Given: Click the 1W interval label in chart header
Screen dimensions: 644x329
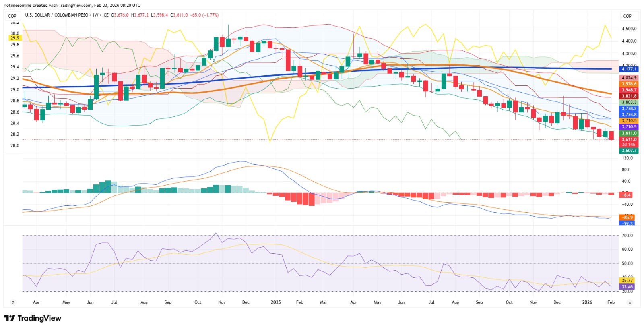Looking at the screenshot, I should point(95,15).
